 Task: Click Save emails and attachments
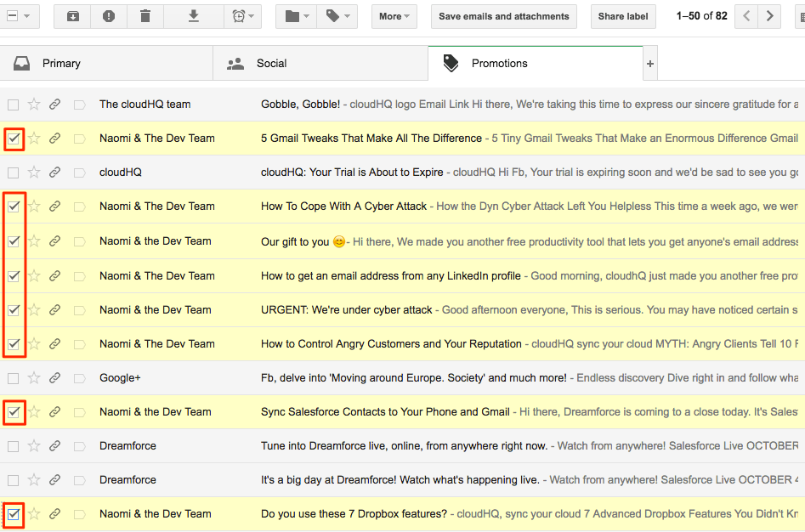coord(503,15)
